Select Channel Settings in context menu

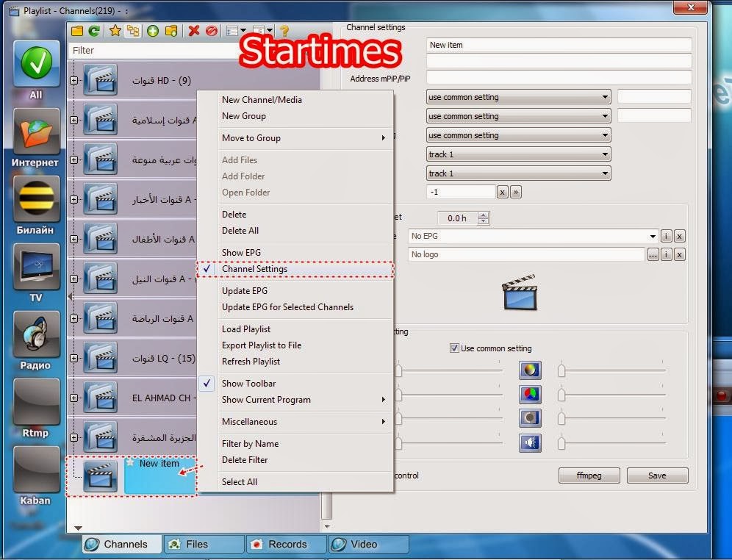click(295, 269)
